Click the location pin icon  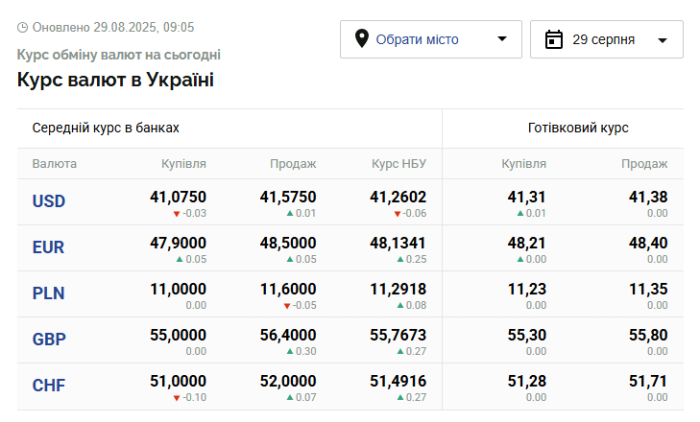point(362,39)
